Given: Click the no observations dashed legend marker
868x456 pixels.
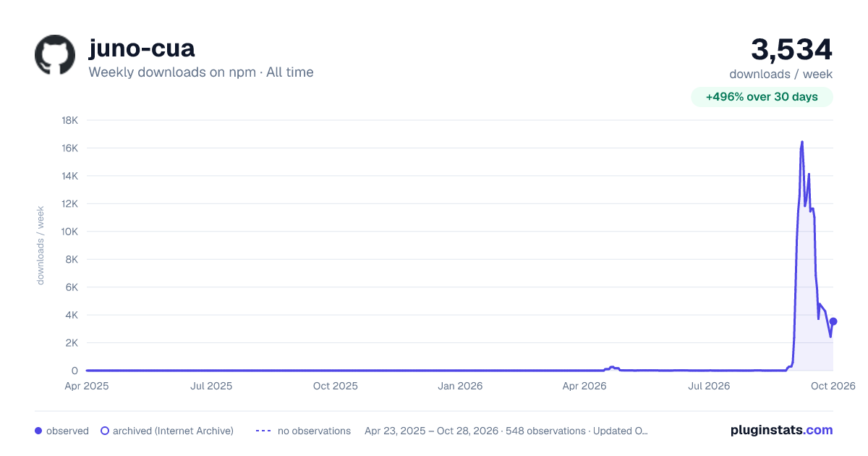Looking at the screenshot, I should coord(263,431).
